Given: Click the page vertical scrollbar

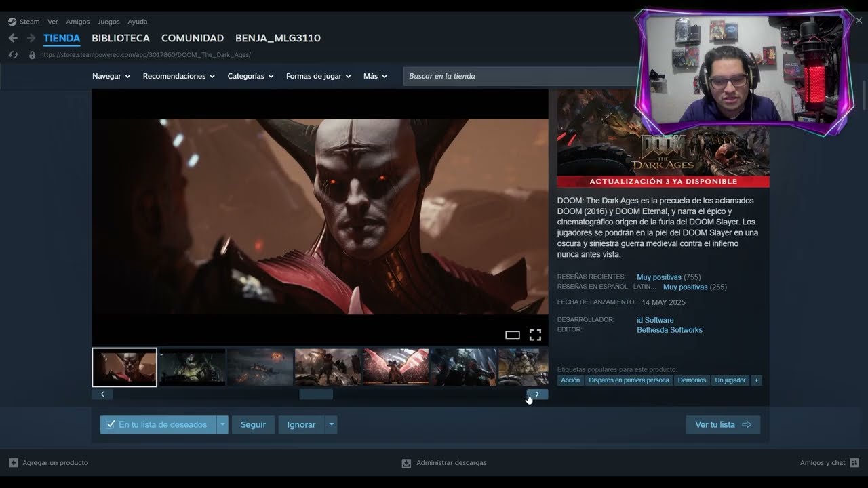Looking at the screenshot, I should (x=863, y=97).
